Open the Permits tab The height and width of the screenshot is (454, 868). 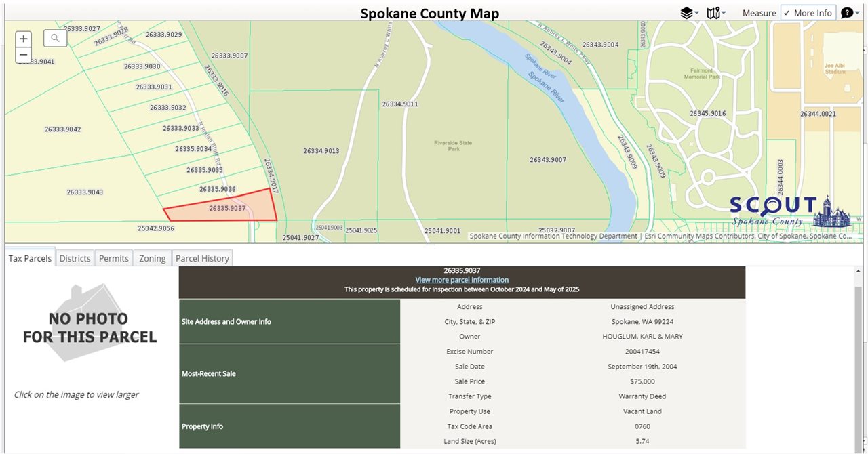114,258
